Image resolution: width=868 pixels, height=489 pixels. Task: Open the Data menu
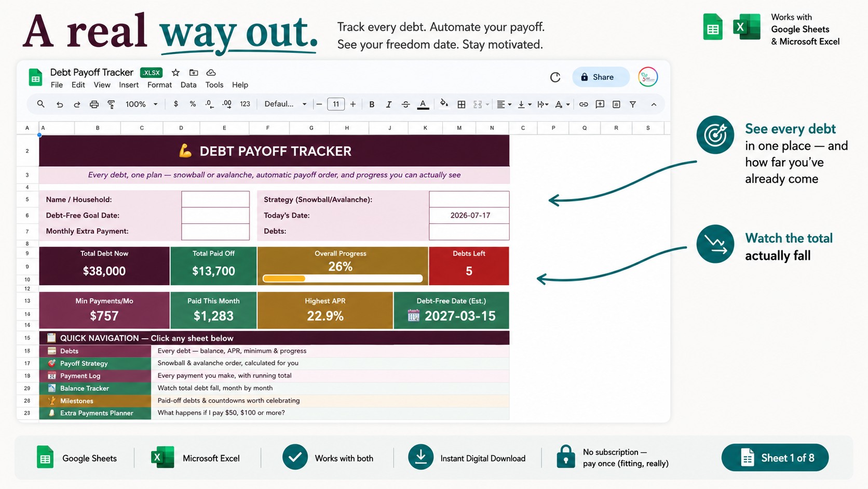coord(188,85)
